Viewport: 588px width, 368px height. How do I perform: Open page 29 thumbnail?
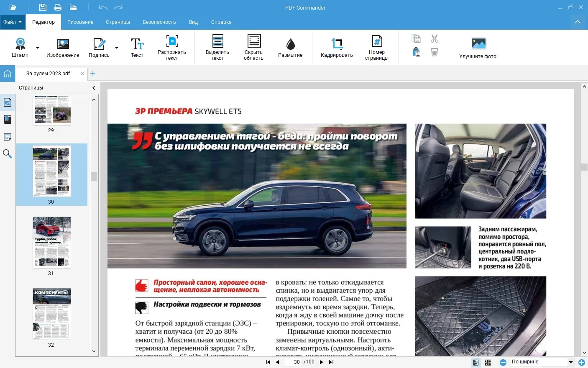point(52,110)
